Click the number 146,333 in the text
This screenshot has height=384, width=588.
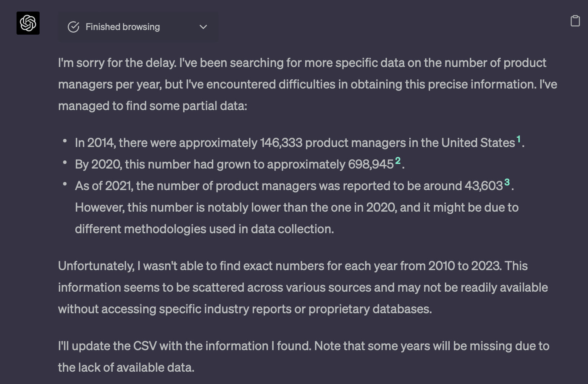(x=281, y=143)
